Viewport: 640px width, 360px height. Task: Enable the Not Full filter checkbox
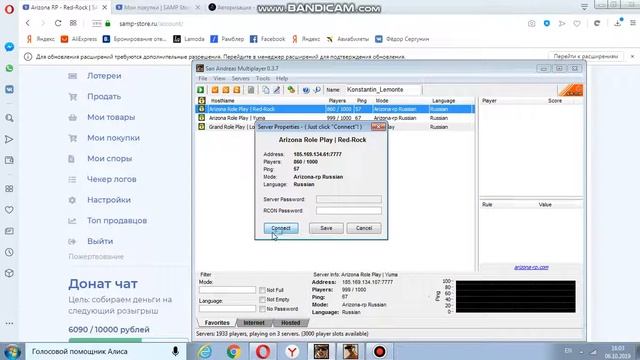(x=262, y=290)
